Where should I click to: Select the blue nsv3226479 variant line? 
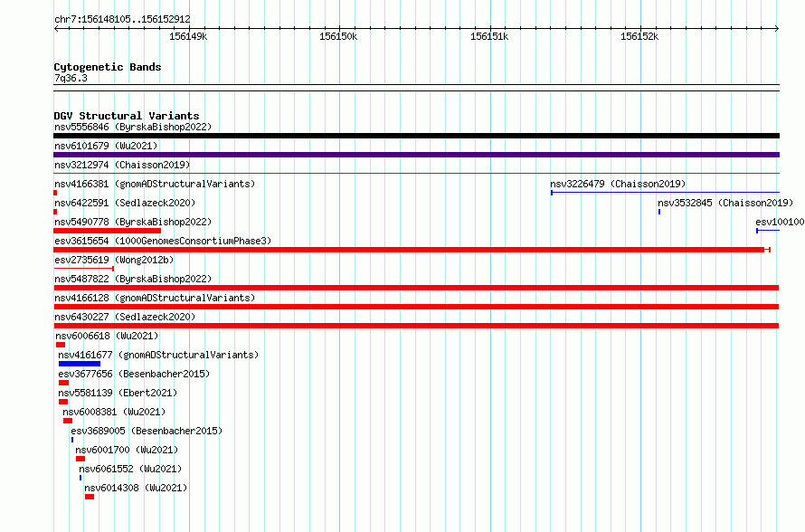[665, 193]
